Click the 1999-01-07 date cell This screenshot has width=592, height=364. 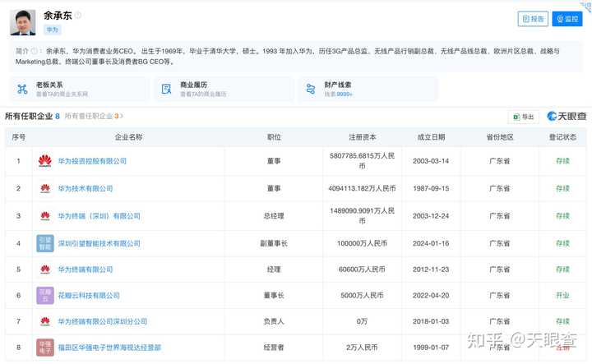point(431,348)
